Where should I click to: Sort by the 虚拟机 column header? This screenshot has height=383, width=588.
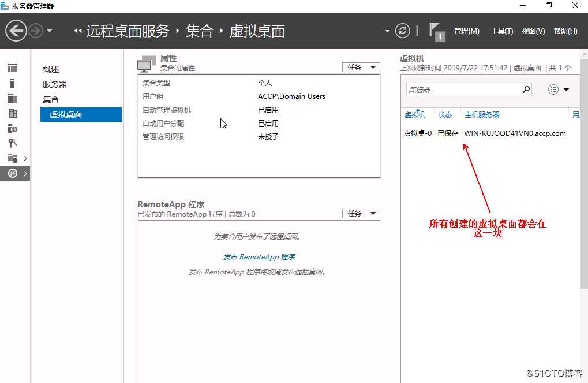pyautogui.click(x=415, y=114)
